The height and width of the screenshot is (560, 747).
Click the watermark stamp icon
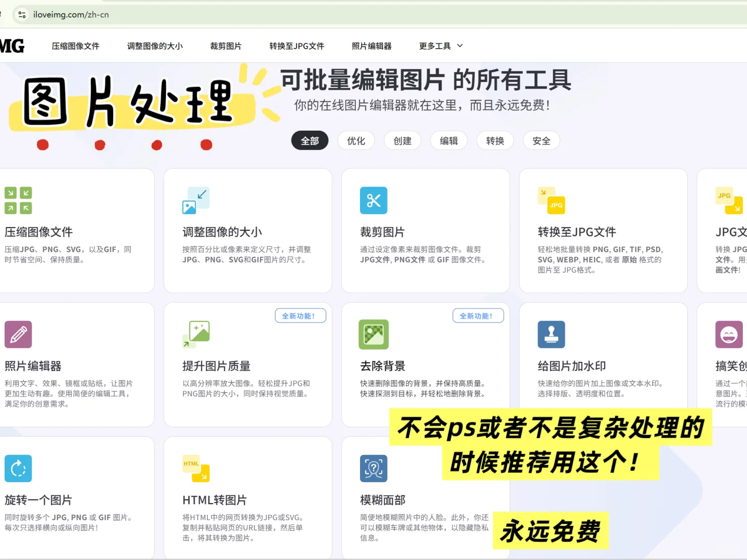(551, 334)
